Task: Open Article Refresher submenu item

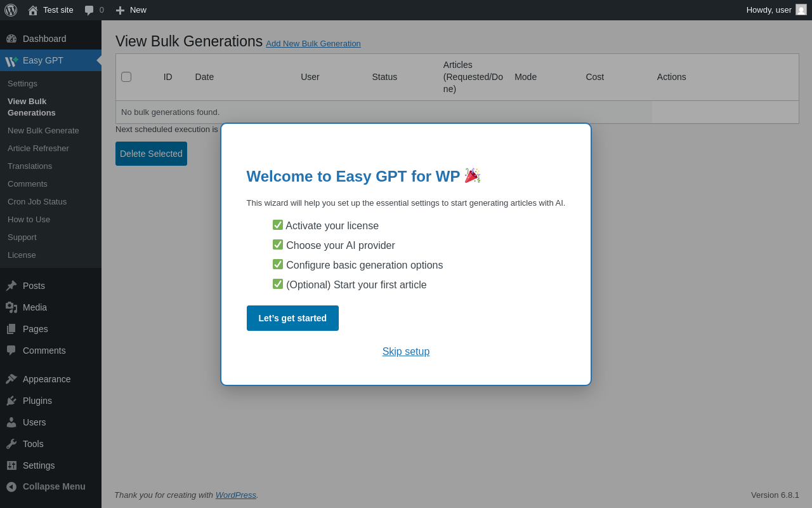Action: (x=38, y=148)
